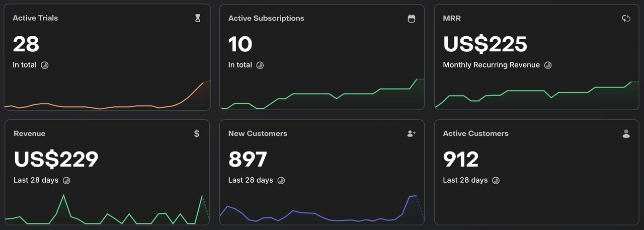The image size is (644, 230).
Task: Click the add-user icon on New Customers card
Action: click(412, 133)
